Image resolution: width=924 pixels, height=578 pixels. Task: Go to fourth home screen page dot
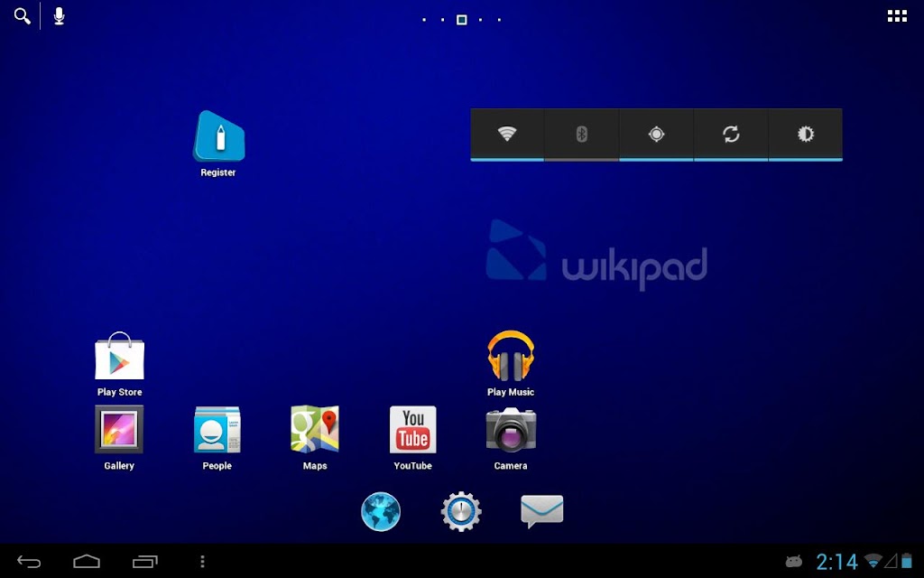(481, 20)
